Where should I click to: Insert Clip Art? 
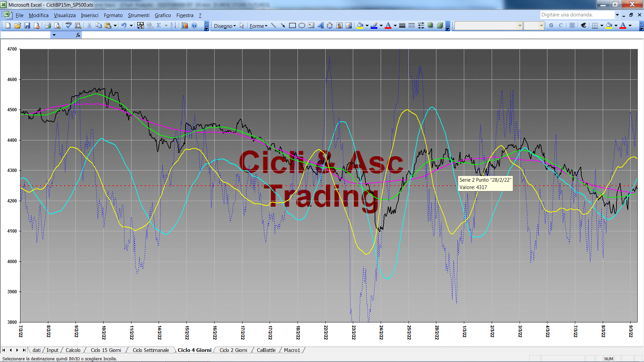(x=339, y=25)
